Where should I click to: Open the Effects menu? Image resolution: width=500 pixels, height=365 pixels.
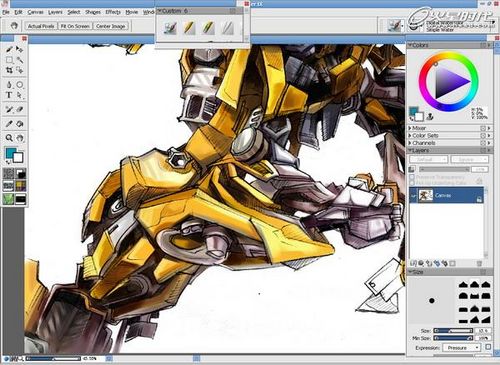113,12
